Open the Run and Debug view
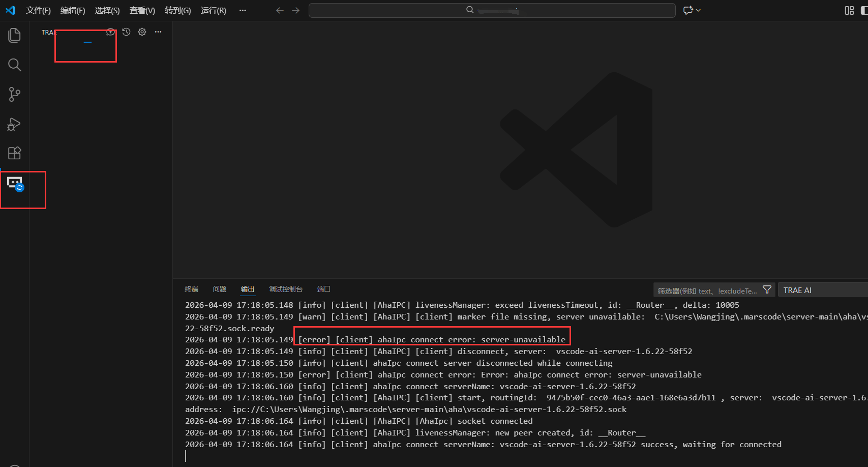This screenshot has height=467, width=868. pos(14,124)
